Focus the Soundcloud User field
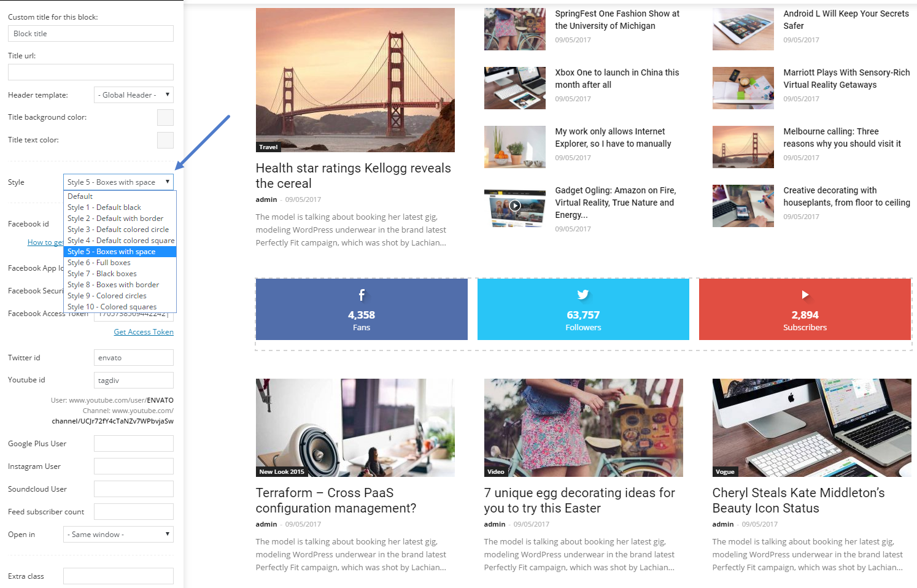 tap(134, 489)
